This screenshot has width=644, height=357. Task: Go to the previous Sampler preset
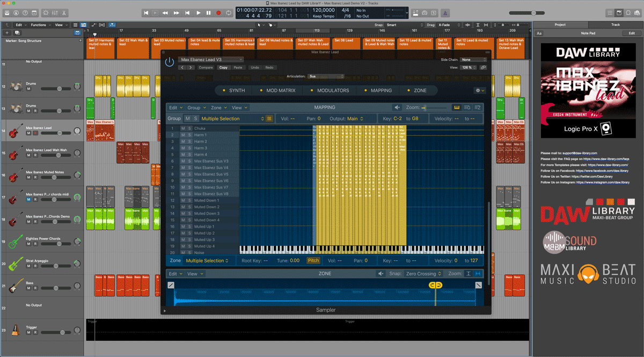[x=182, y=68]
